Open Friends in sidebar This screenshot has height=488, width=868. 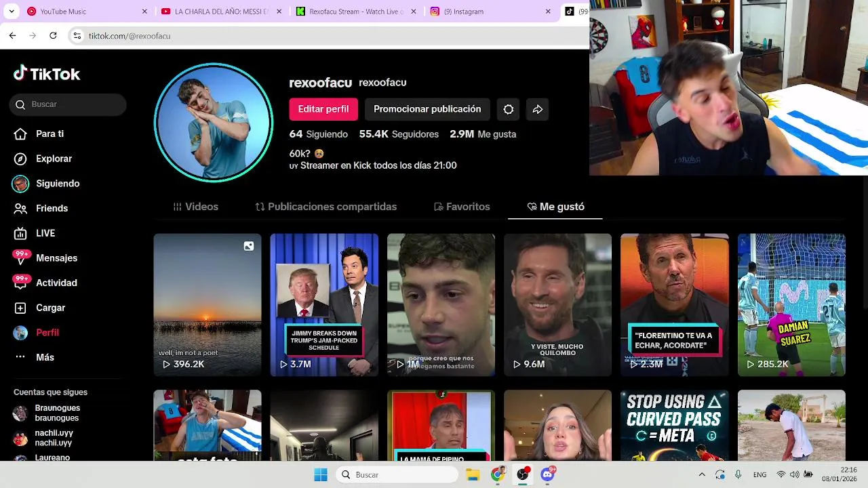[x=41, y=208]
